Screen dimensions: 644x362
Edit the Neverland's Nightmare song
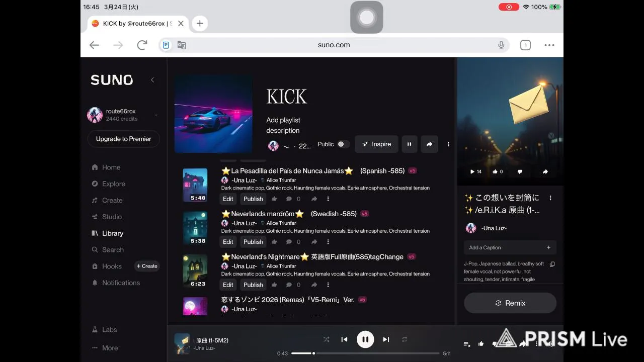228,285
